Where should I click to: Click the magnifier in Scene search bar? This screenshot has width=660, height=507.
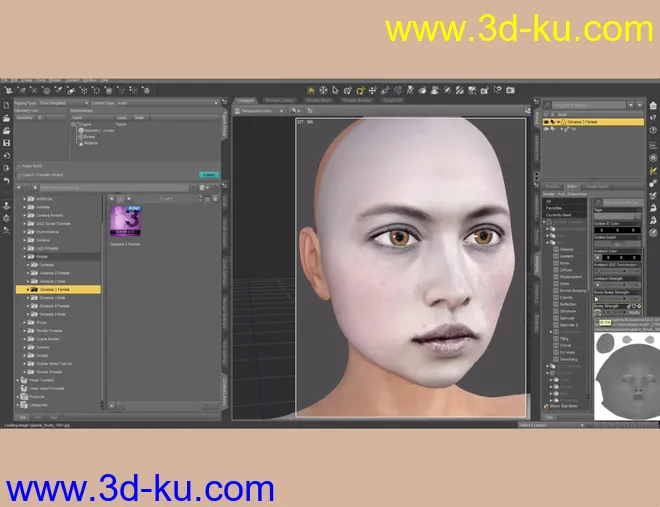(547, 105)
